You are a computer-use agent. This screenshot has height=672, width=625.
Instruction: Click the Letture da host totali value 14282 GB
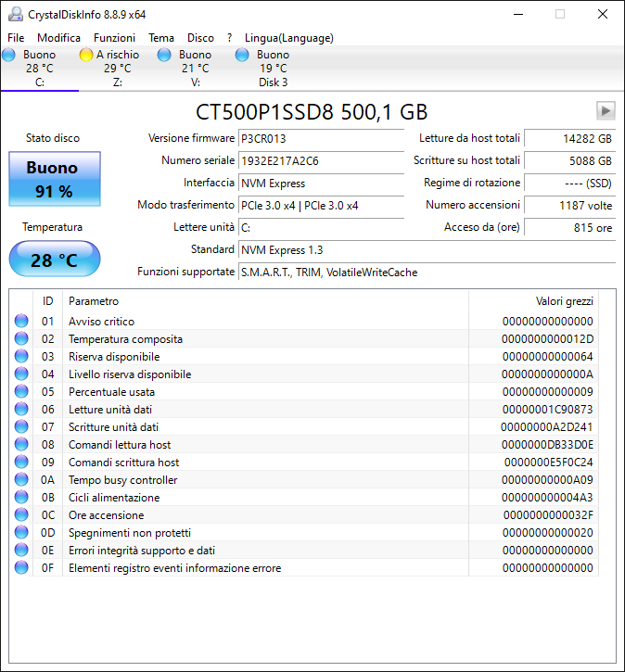(x=569, y=138)
